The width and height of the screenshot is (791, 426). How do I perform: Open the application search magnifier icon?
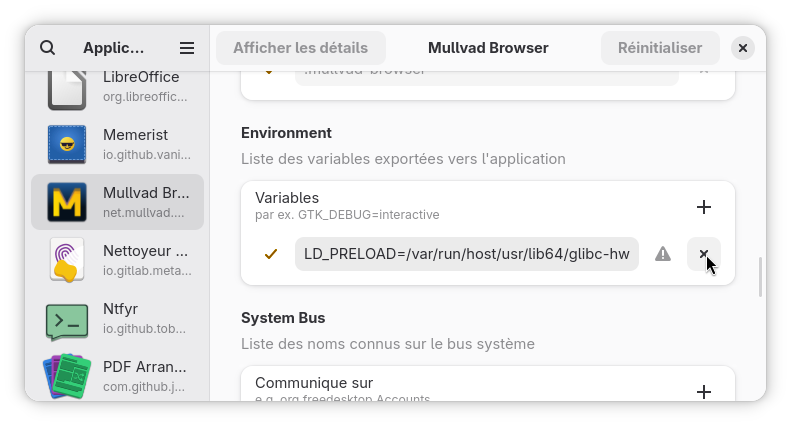click(x=47, y=48)
